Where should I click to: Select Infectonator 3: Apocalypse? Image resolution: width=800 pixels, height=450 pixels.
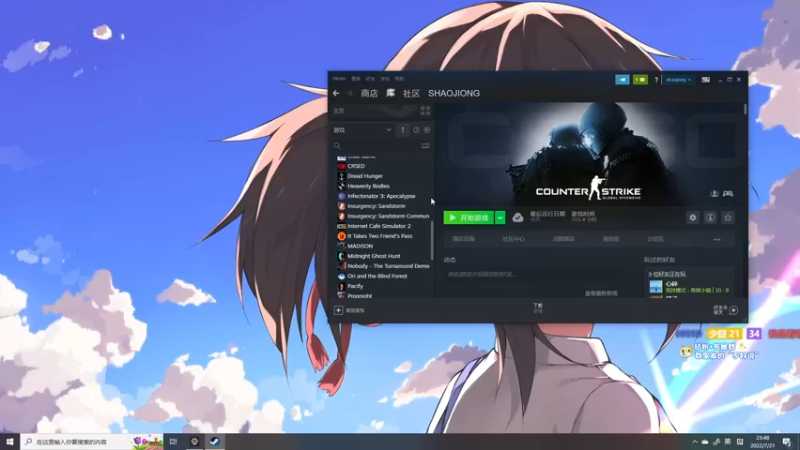coord(383,196)
